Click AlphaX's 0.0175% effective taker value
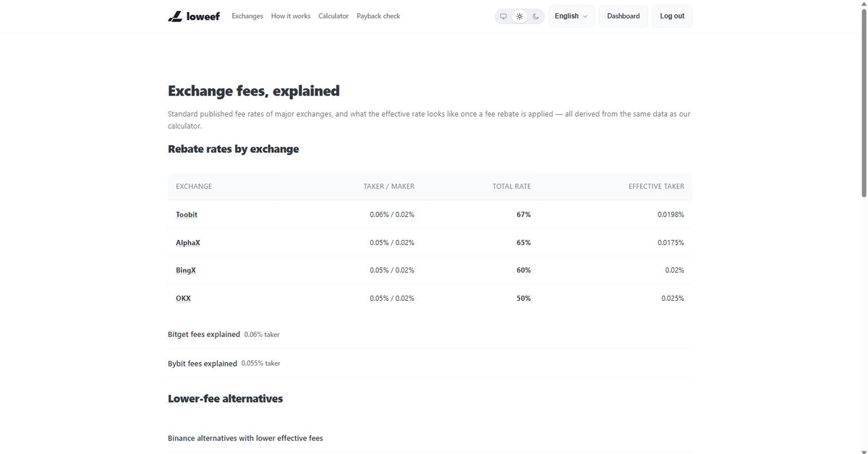Image resolution: width=868 pixels, height=454 pixels. (x=671, y=243)
